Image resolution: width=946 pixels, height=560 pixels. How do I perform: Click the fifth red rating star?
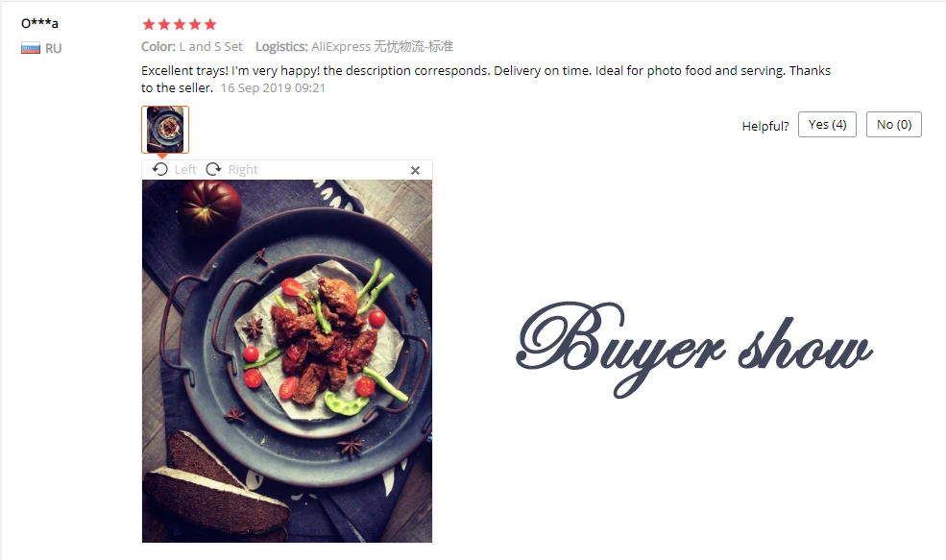tap(210, 24)
